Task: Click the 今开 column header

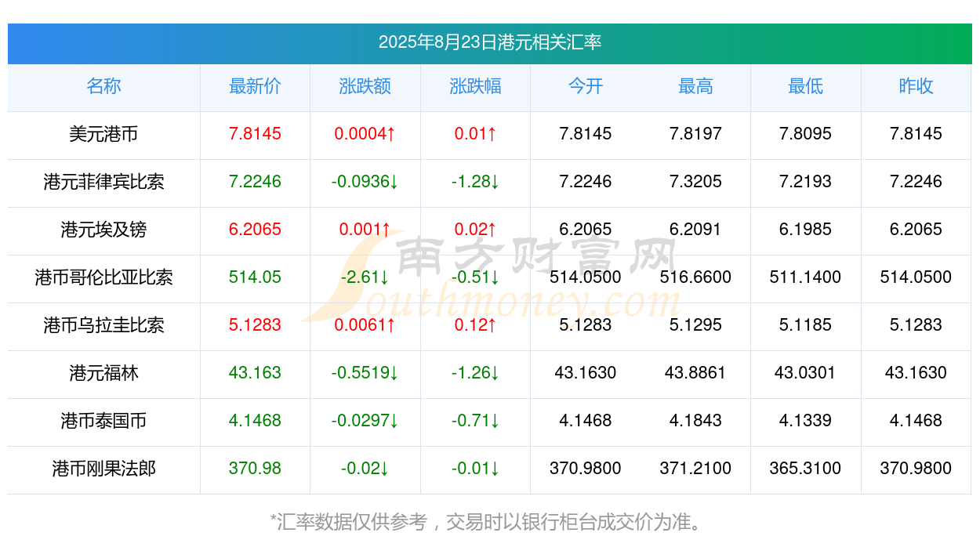Action: (586, 86)
